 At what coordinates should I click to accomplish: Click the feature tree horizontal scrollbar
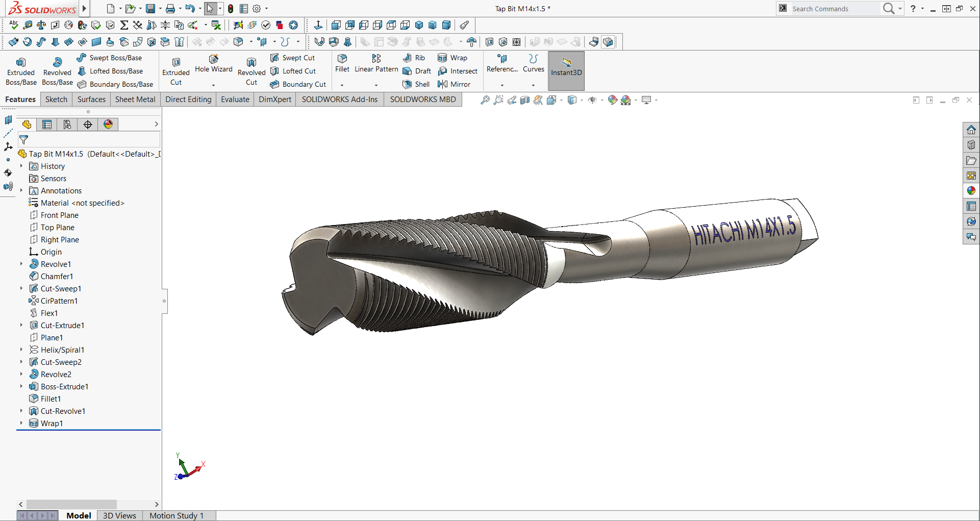click(71, 504)
